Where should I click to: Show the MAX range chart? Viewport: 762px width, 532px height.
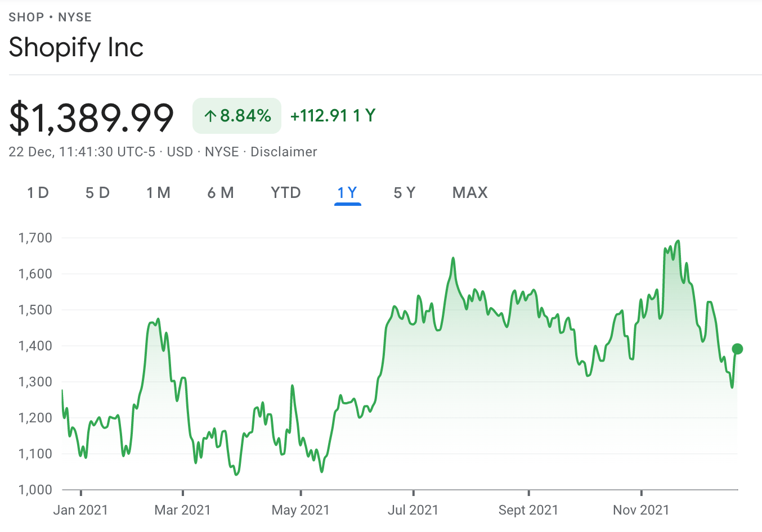[470, 193]
